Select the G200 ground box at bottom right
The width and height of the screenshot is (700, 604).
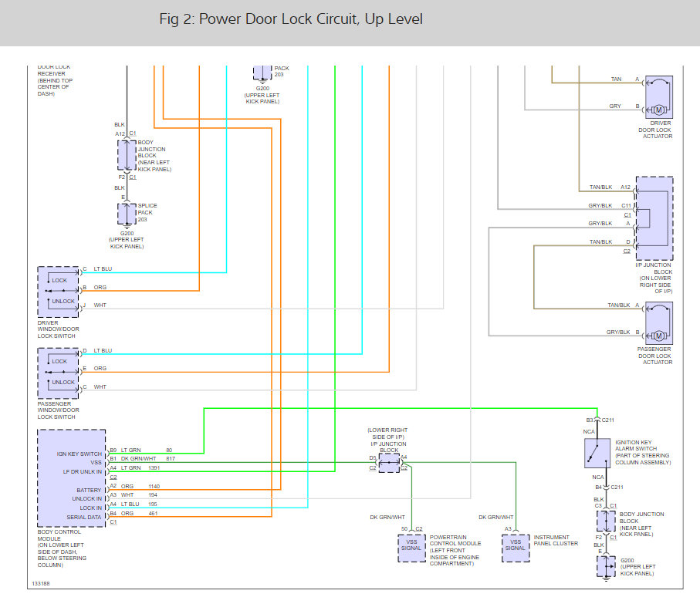[x=607, y=566]
